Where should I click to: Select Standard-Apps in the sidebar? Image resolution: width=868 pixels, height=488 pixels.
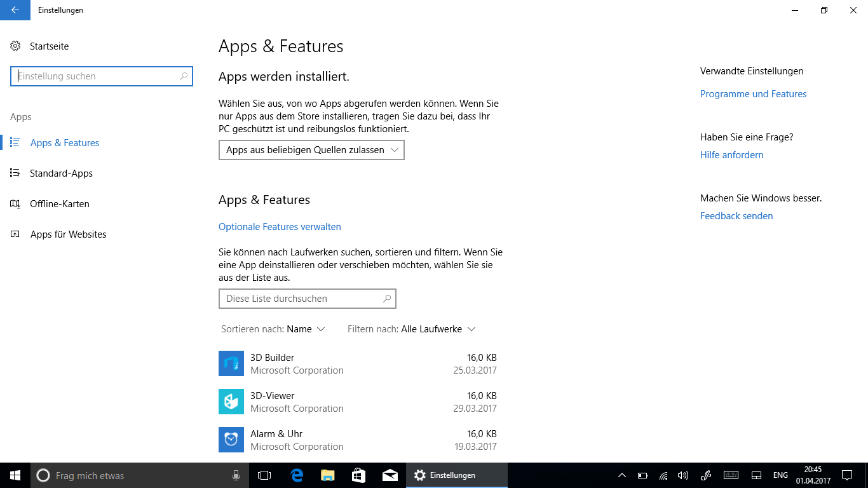coord(61,173)
